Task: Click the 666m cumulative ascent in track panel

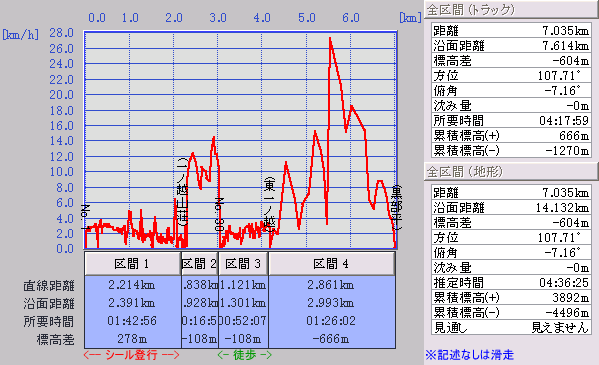Action: pyautogui.click(x=574, y=136)
